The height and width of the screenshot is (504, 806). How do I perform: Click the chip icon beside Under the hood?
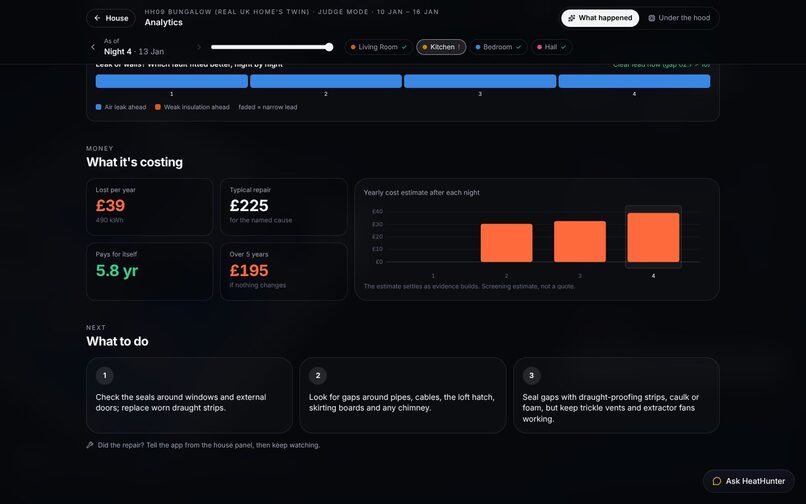click(x=652, y=18)
